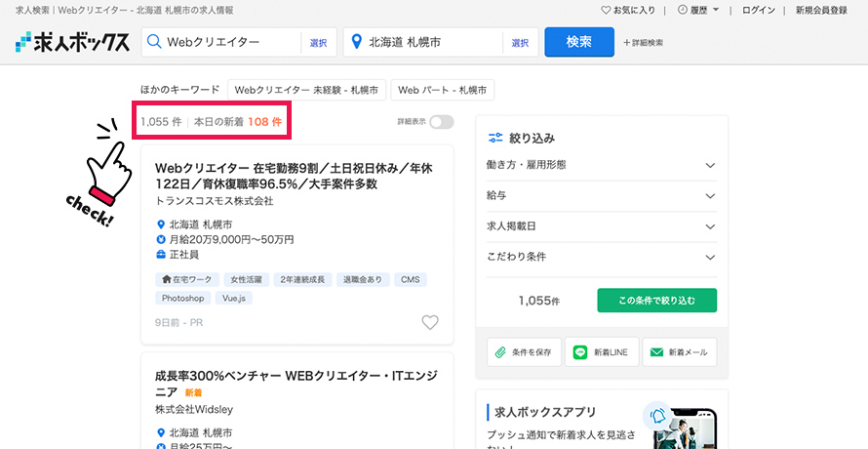Image resolution: width=868 pixels, height=449 pixels.
Task: Click the magnifier icon in keyword field
Action: coord(154,42)
